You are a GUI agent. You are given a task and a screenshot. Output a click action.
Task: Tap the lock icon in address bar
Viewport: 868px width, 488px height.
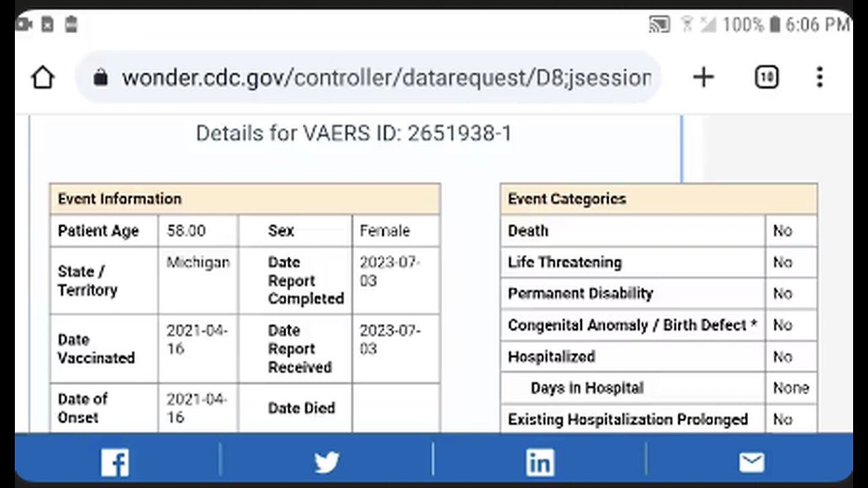coord(100,78)
